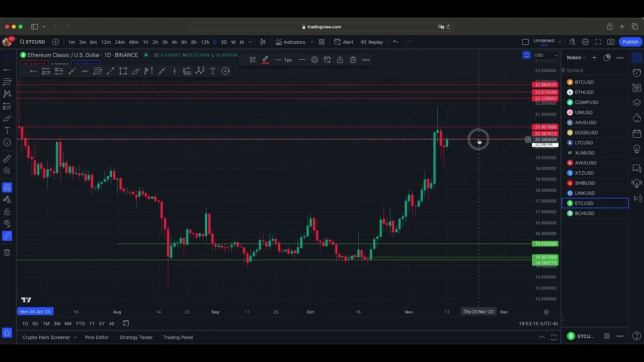Select the 12h interval
The width and height of the screenshot is (644, 362).
(x=205, y=42)
